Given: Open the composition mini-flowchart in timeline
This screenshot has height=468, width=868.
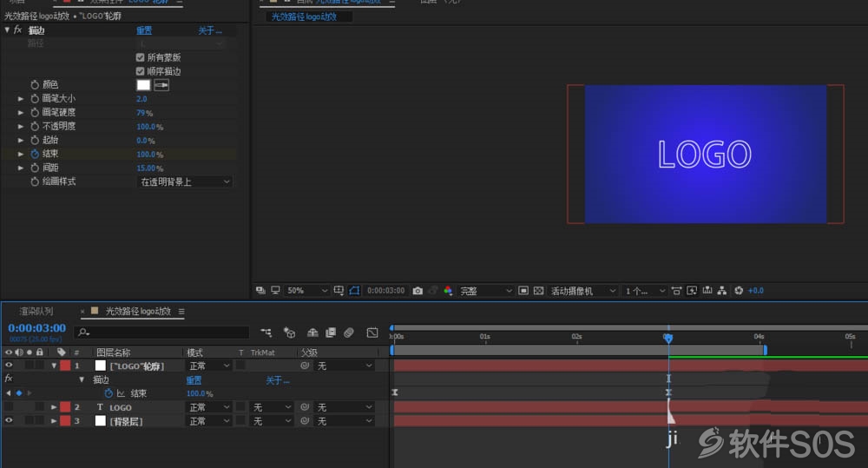Looking at the screenshot, I should [266, 333].
